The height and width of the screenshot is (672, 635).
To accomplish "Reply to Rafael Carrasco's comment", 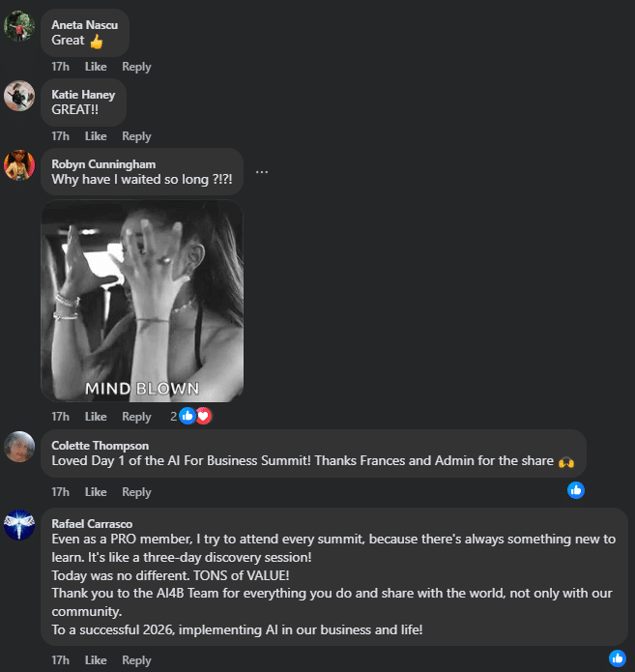I will pyautogui.click(x=136, y=660).
